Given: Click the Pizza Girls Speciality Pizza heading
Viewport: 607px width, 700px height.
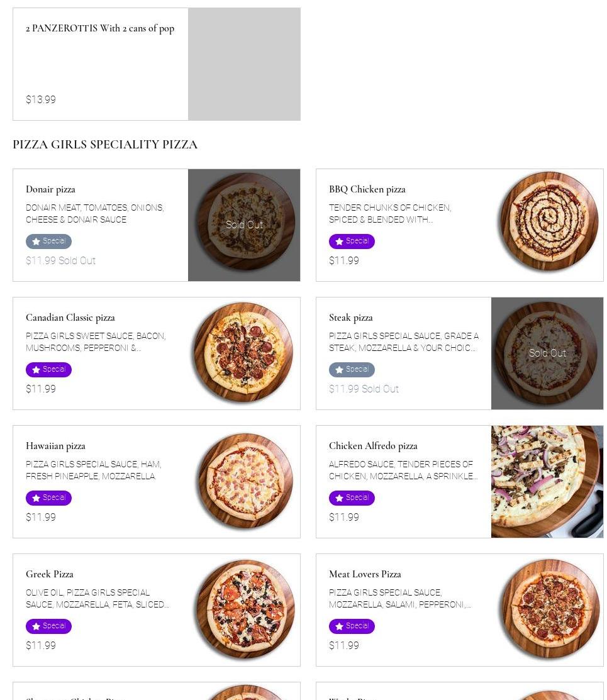Looking at the screenshot, I should 105,145.
